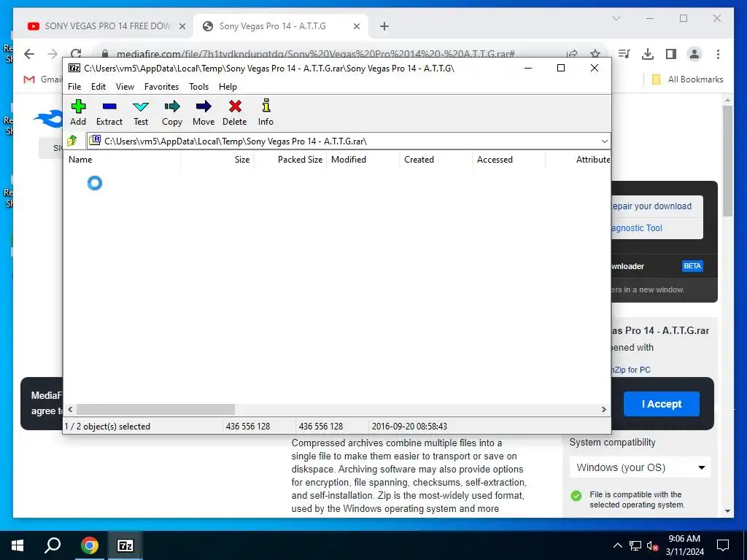747x560 pixels.
Task: Close the Sony Vegas Pro 14 - A.T.T.G tab
Action: point(356,27)
